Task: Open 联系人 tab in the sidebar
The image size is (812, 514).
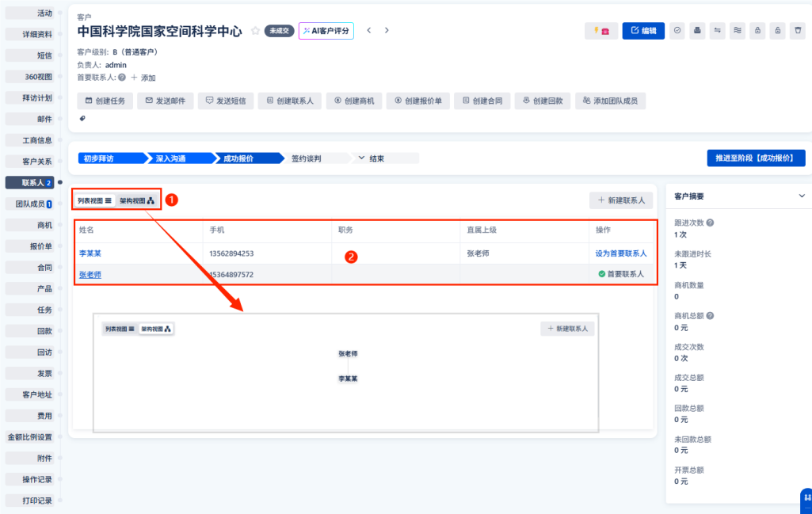Action: [x=29, y=183]
